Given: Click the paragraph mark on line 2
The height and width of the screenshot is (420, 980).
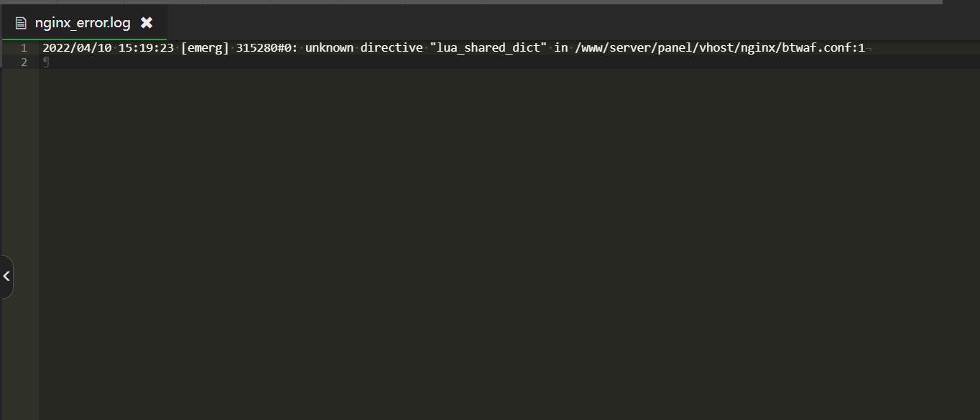Looking at the screenshot, I should coord(46,62).
